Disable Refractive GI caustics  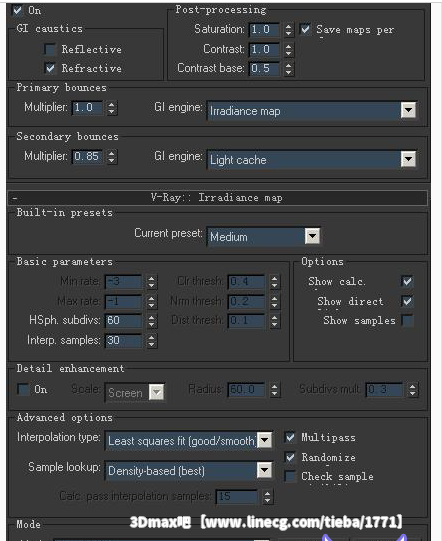pos(50,68)
